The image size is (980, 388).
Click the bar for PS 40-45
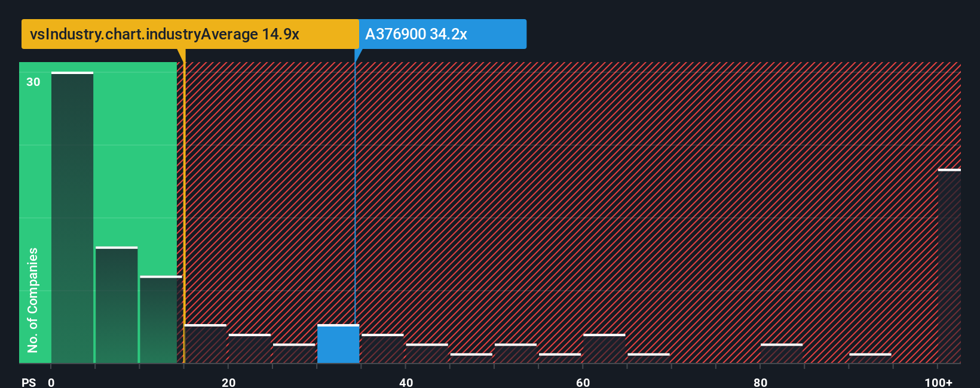click(x=427, y=353)
